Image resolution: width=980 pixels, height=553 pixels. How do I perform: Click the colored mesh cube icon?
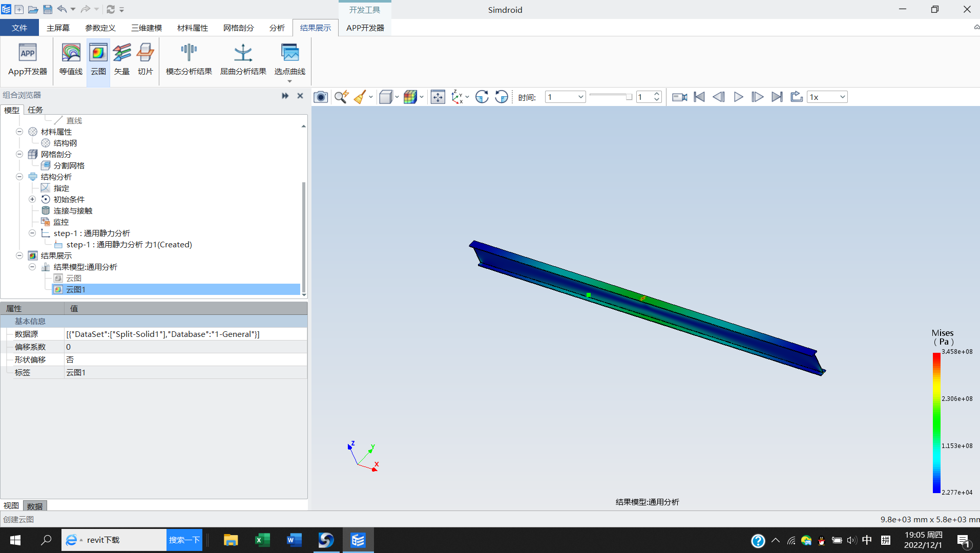point(410,97)
